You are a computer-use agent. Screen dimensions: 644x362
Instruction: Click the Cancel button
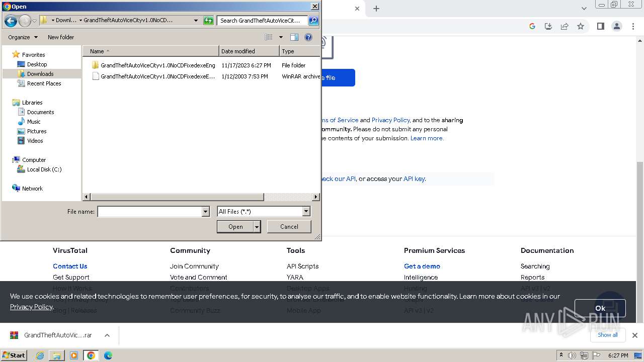(x=289, y=227)
